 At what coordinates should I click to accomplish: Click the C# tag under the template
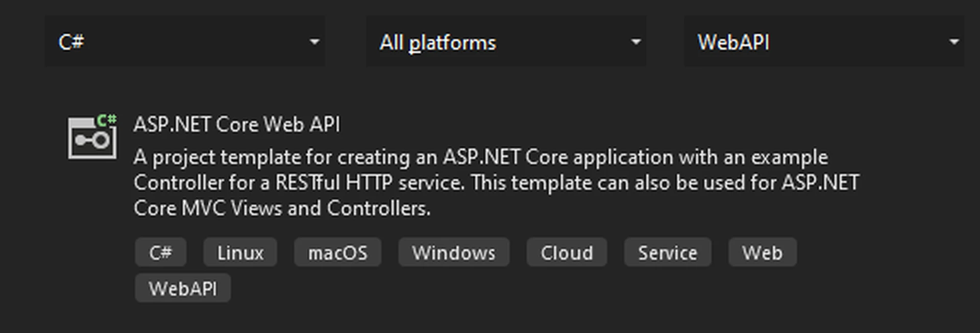160,252
